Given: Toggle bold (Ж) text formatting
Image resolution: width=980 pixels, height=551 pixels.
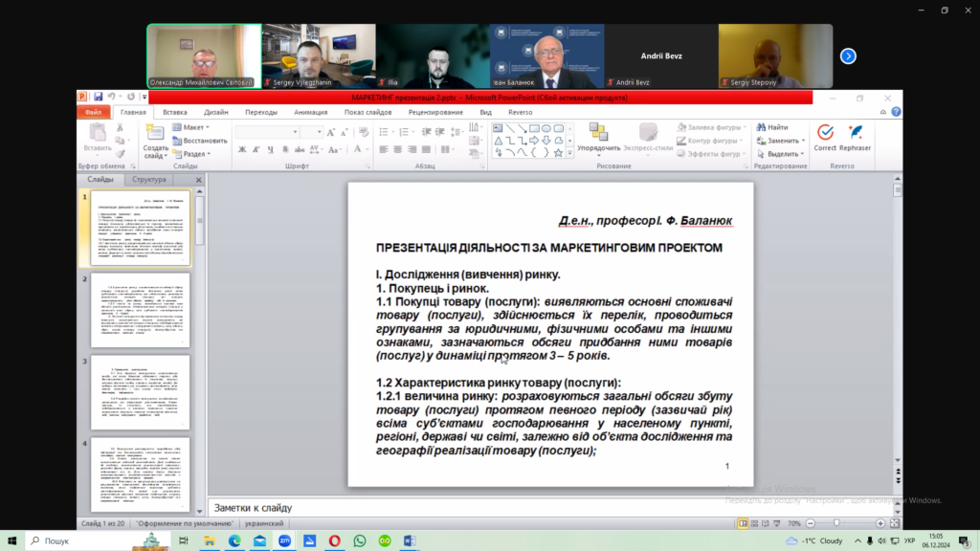Looking at the screenshot, I should coord(243,149).
